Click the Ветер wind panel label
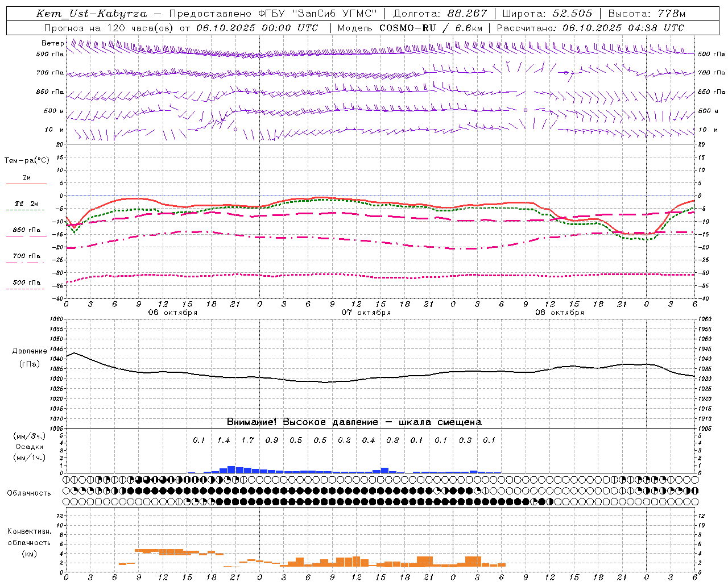 52,43
